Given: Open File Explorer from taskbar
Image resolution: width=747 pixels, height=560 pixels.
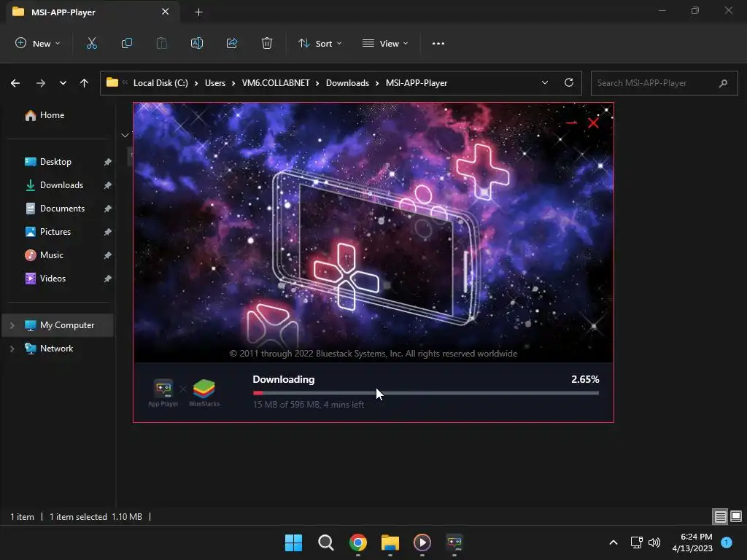Looking at the screenshot, I should pos(390,542).
